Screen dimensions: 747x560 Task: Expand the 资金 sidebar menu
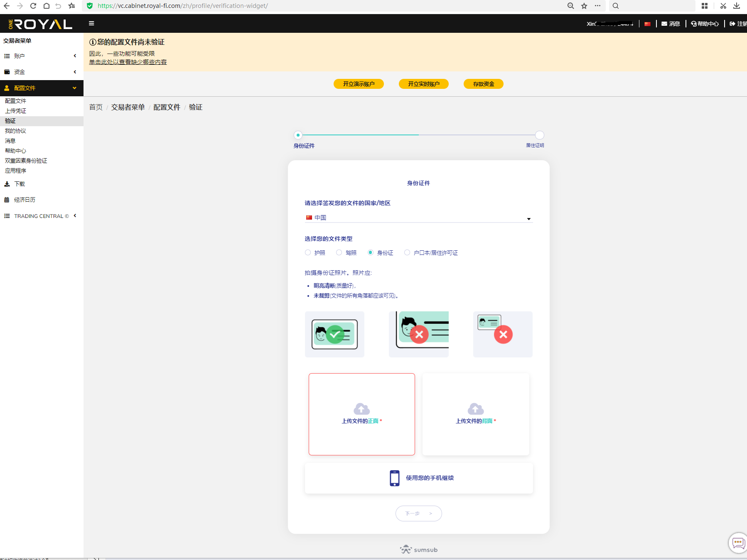click(42, 72)
